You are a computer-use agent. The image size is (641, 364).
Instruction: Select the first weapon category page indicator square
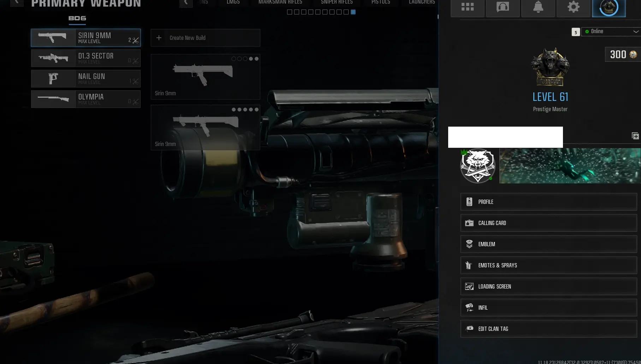click(290, 12)
